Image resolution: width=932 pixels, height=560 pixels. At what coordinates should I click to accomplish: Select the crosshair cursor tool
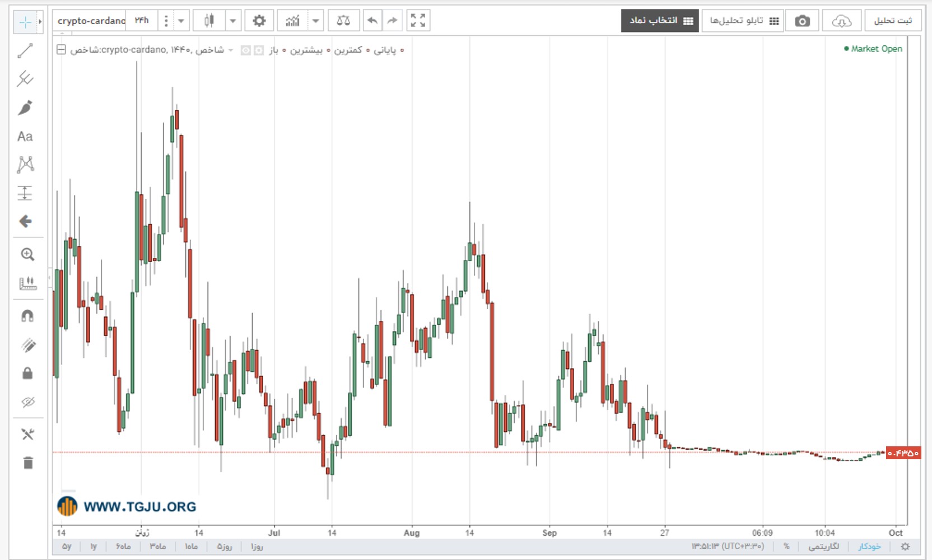25,22
